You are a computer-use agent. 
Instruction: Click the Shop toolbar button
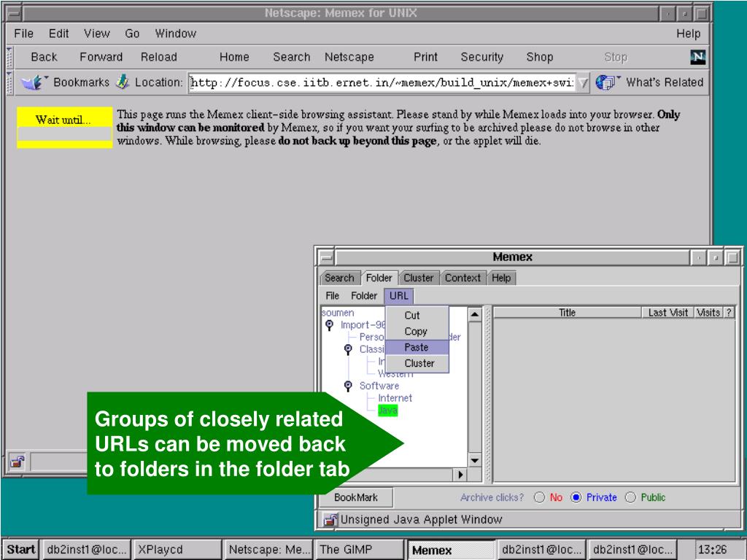click(x=539, y=57)
